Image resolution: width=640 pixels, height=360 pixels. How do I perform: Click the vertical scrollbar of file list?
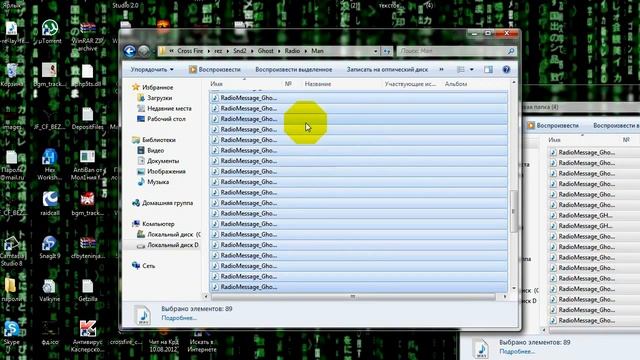(x=513, y=211)
